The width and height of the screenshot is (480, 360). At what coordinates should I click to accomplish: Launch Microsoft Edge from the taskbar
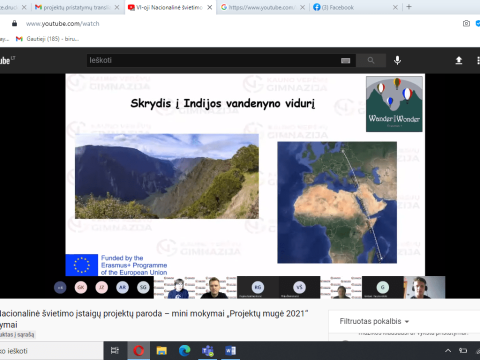coord(184,351)
